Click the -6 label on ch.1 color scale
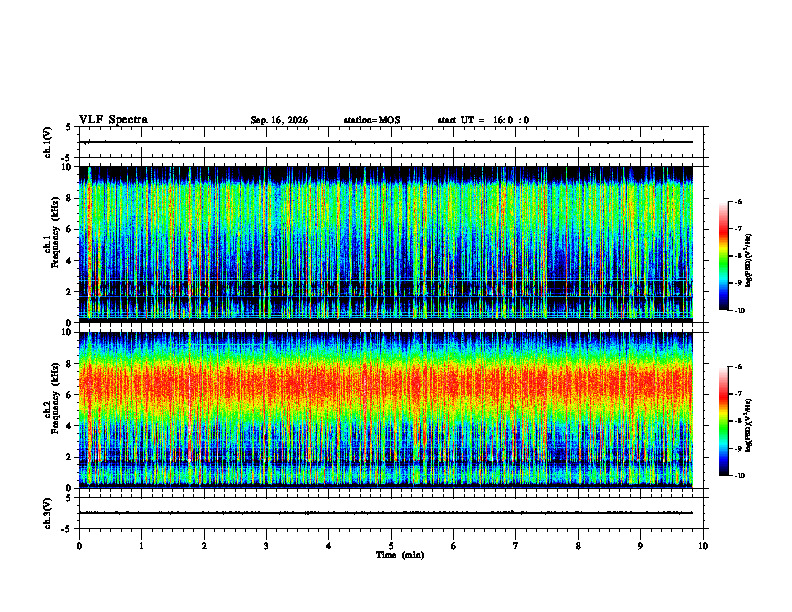Screen dimensions: 792x612 click(738, 201)
